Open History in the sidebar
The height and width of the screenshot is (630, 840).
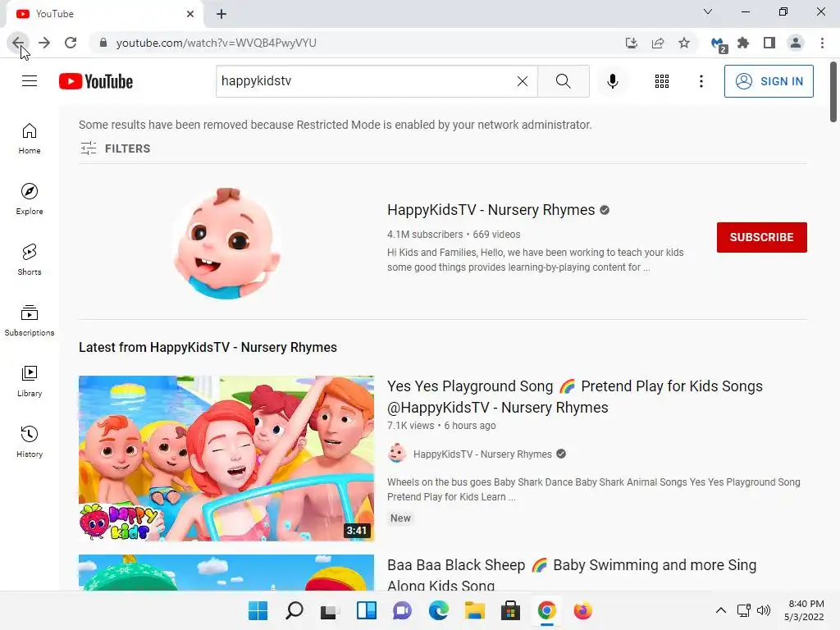click(x=30, y=441)
